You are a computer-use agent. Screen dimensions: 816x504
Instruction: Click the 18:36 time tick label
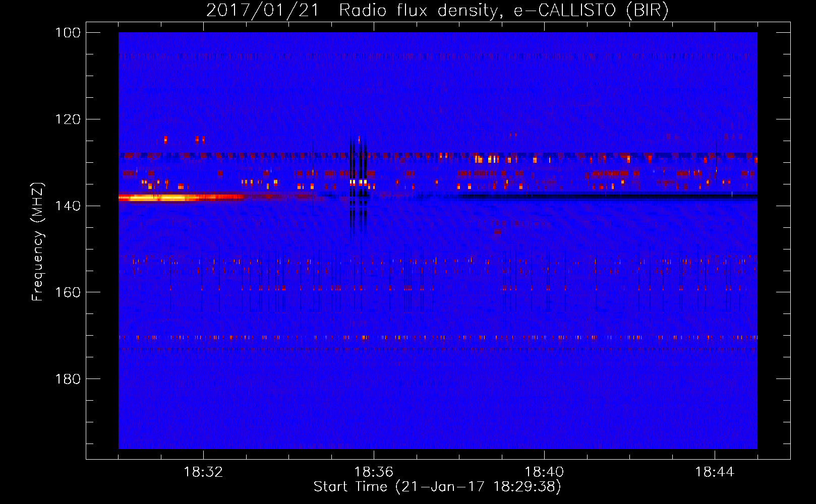pos(374,472)
